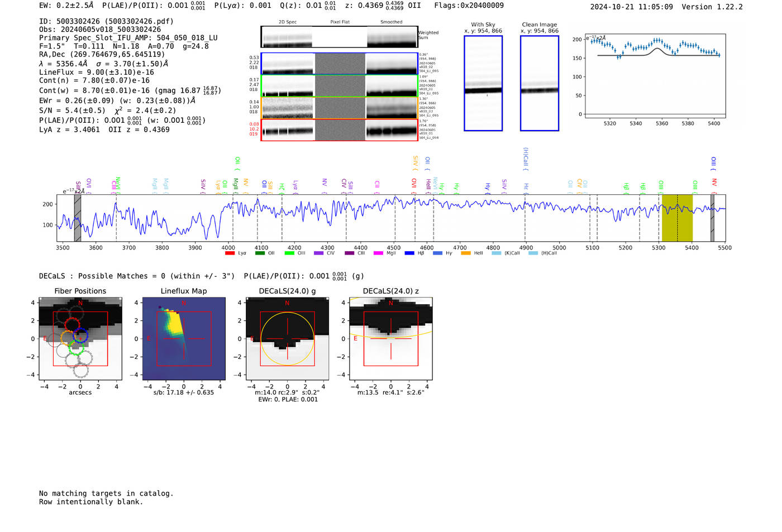The height and width of the screenshot is (532, 782).
Task: Click the EW: 0.2±2.5Å header
Action: pos(66,6)
